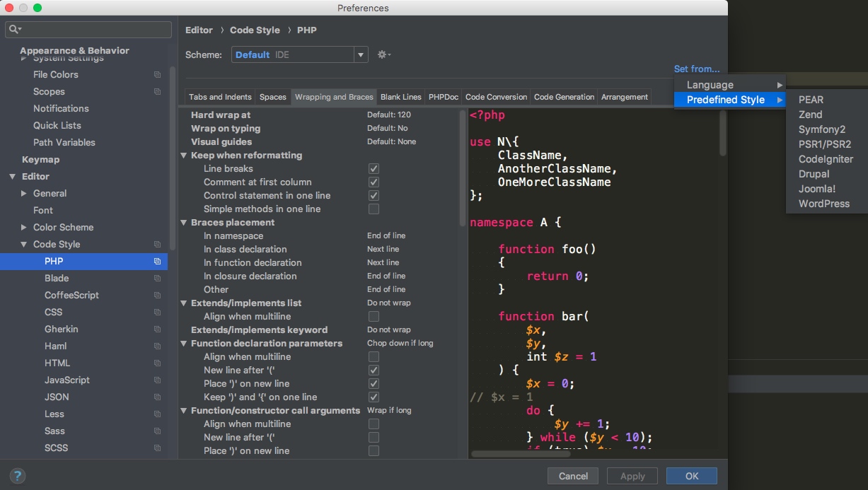Viewport: 868px width, 490px height.
Task: Collapse Keep when reformatting section
Action: 184,155
